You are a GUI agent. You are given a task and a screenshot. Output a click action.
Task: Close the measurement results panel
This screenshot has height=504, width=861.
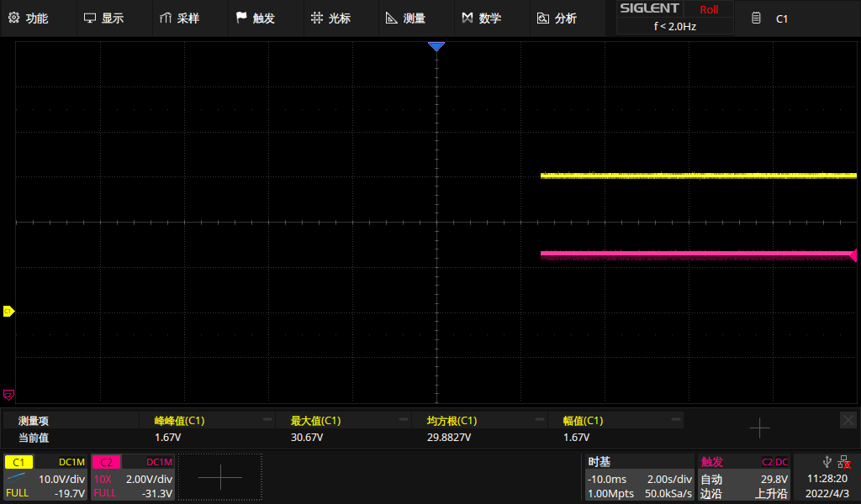coord(848,419)
